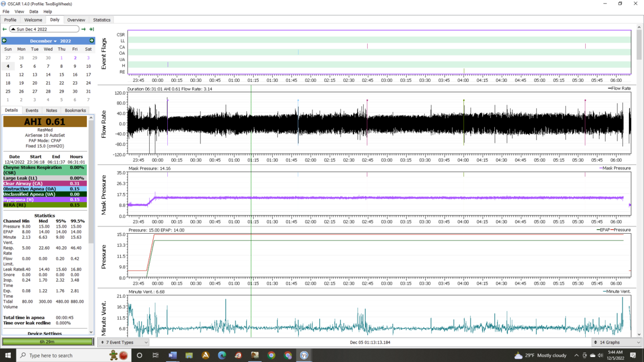This screenshot has width=644, height=362.
Task: Open the taskbar clock showing 5:44 AM
Action: (615, 355)
